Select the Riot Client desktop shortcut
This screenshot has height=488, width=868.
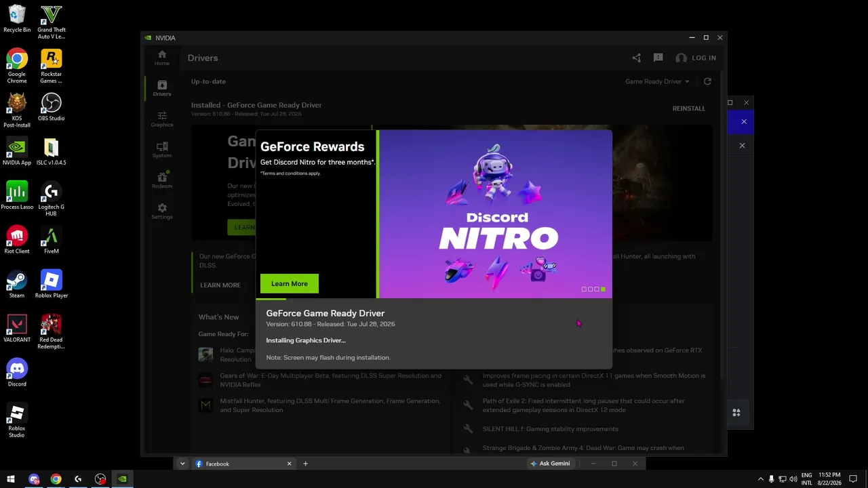(x=17, y=241)
